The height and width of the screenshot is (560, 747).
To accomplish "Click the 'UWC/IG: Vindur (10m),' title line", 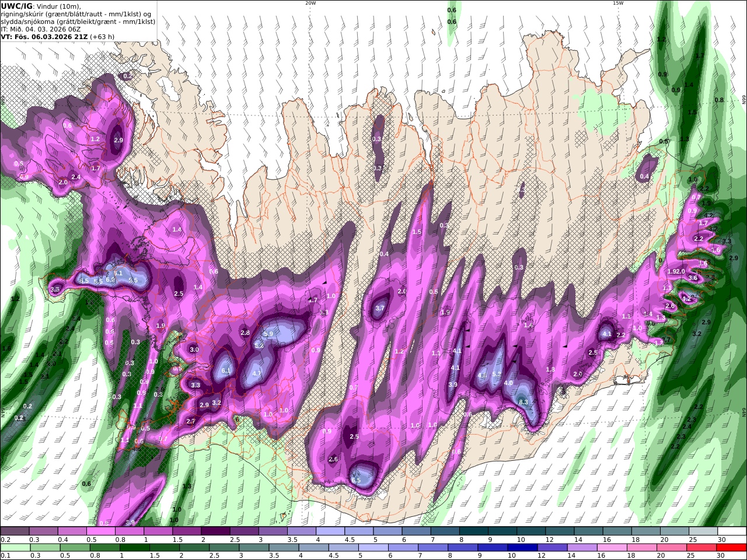I will (41, 6).
